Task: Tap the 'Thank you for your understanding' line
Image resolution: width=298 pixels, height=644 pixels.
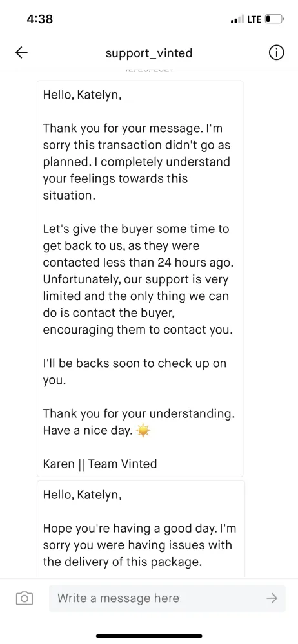Action: point(139,413)
